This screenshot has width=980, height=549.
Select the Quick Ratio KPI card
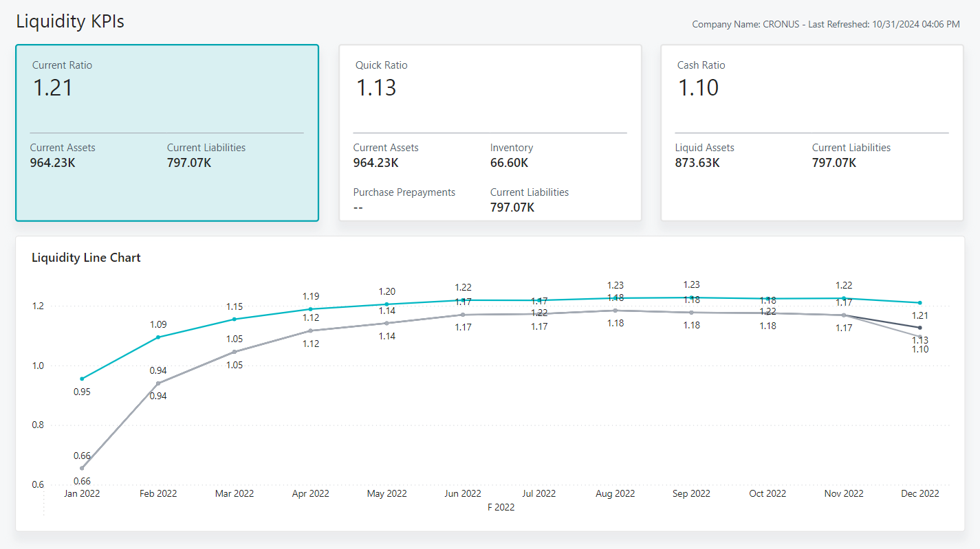(490, 133)
